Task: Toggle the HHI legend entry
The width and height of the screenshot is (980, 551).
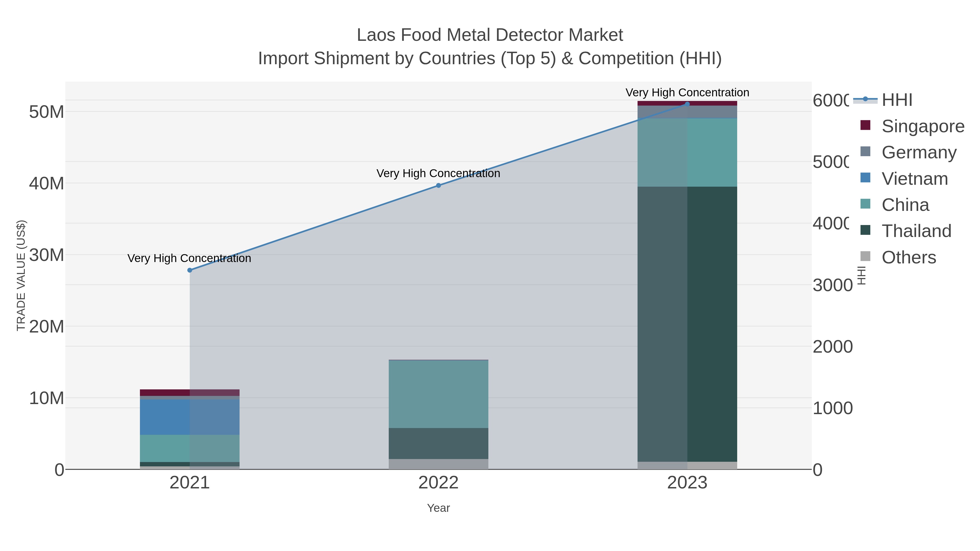Action: tap(883, 100)
